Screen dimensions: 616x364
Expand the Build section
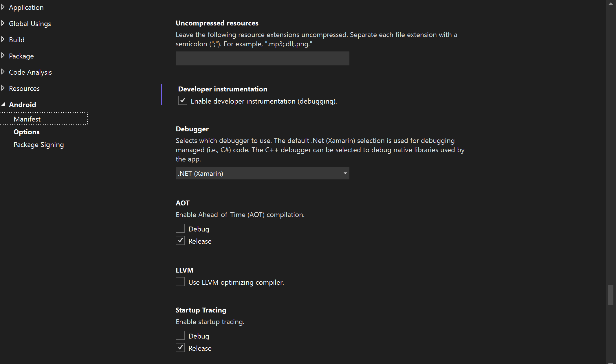tap(3, 39)
